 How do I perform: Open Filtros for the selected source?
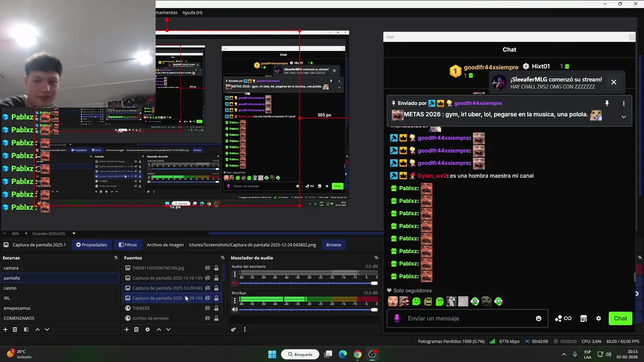[x=127, y=245]
